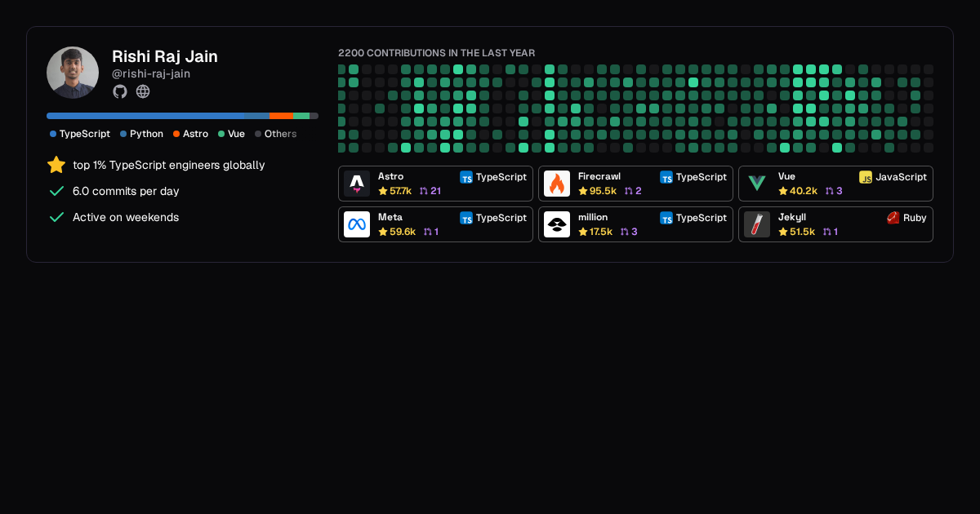The image size is (980, 514).
Task: Click the Vue language legend label
Action: coord(236,134)
